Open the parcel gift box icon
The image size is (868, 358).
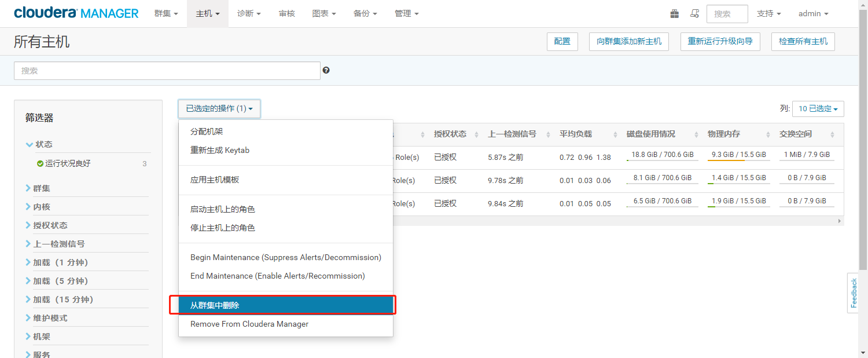coord(675,13)
